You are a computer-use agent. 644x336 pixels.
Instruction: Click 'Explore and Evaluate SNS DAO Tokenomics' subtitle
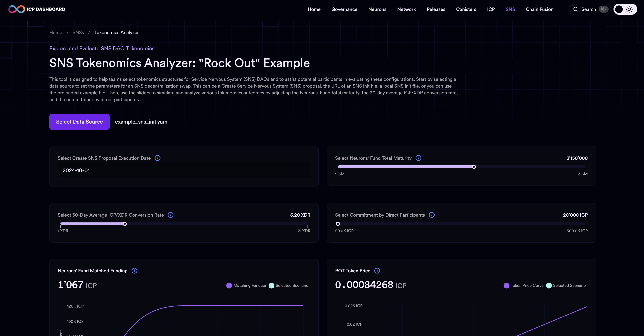point(102,49)
